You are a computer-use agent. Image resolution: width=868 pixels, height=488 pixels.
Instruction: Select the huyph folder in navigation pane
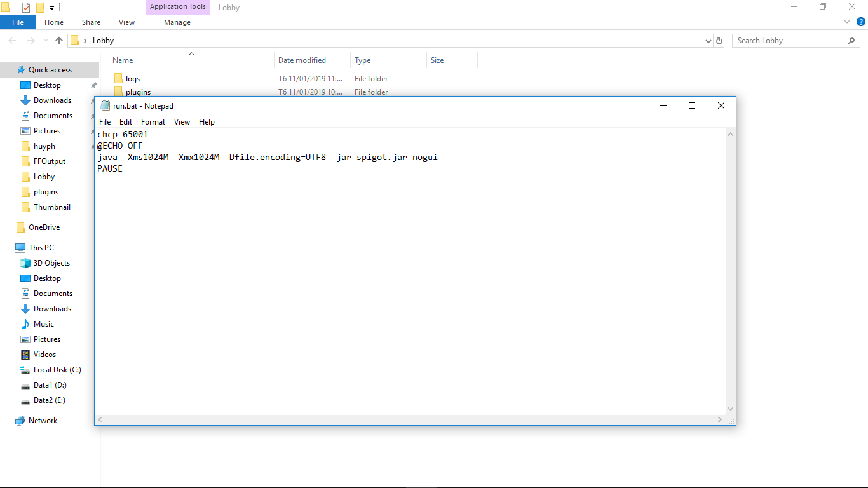click(44, 146)
